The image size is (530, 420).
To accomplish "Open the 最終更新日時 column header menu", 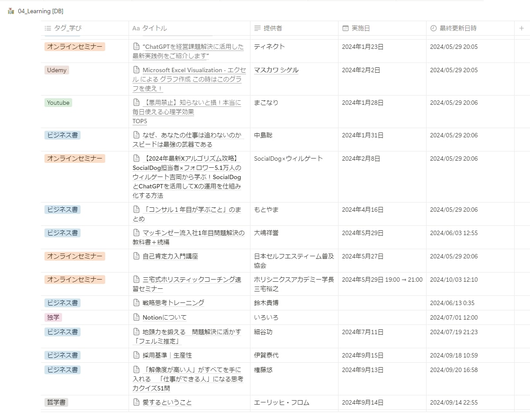I will coord(470,28).
